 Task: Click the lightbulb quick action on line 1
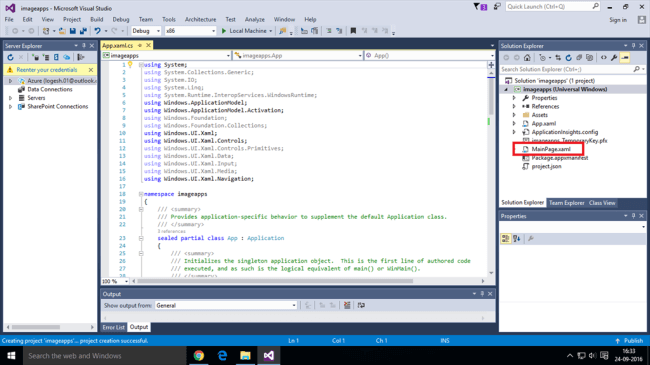(130, 64)
